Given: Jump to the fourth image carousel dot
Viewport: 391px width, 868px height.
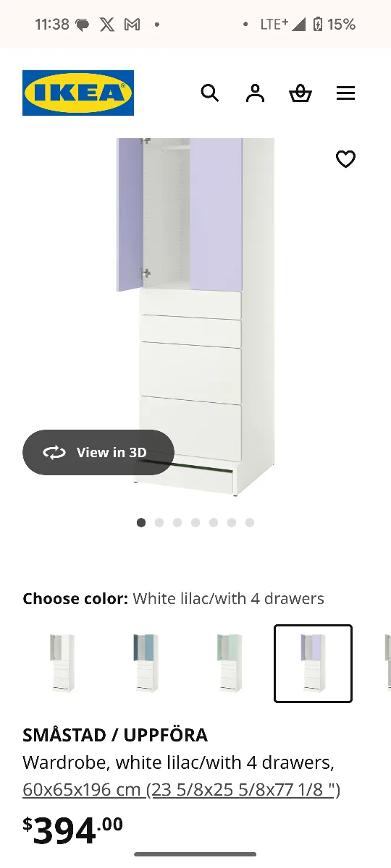Looking at the screenshot, I should [x=195, y=522].
